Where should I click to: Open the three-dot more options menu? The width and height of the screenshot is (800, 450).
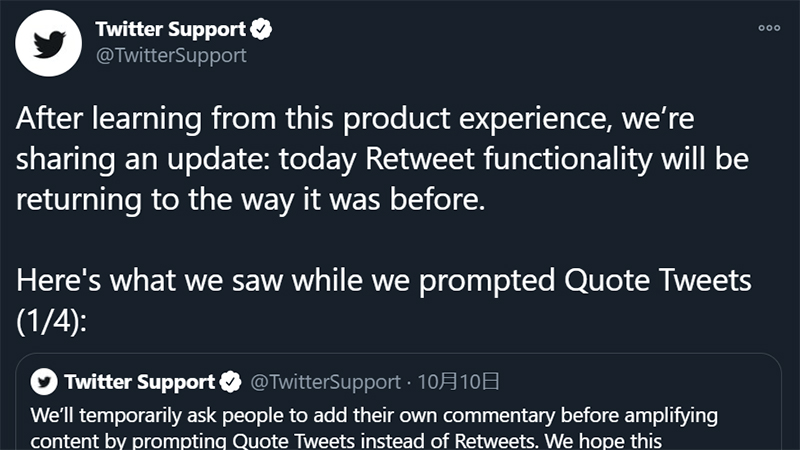click(x=769, y=28)
